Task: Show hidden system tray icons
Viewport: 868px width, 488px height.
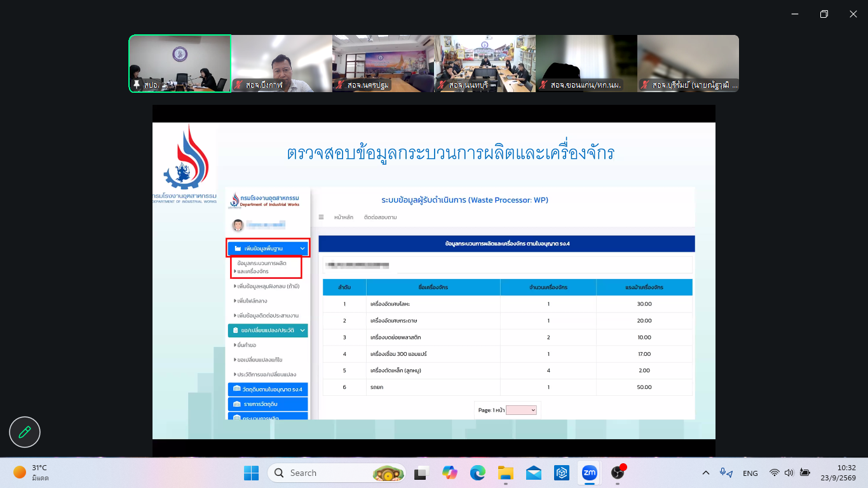Action: pos(706,473)
